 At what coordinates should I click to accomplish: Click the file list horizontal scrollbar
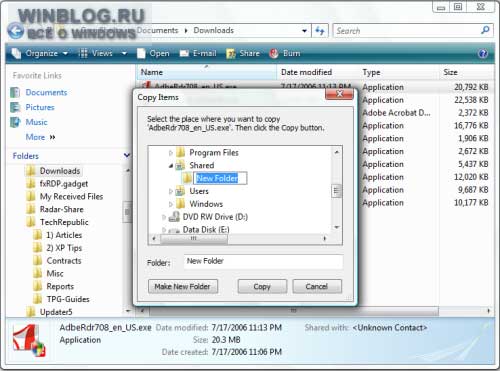pyautogui.click(x=293, y=311)
